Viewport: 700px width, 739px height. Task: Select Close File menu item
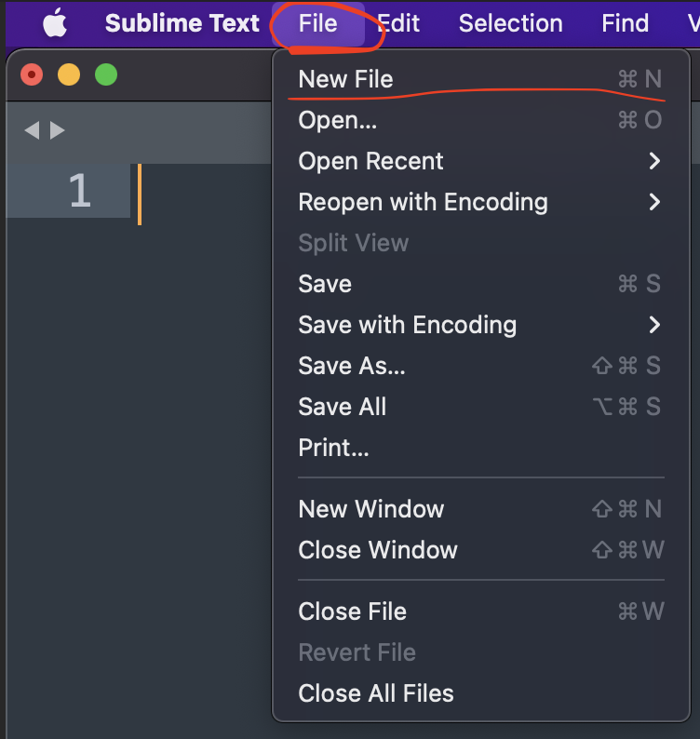[353, 611]
